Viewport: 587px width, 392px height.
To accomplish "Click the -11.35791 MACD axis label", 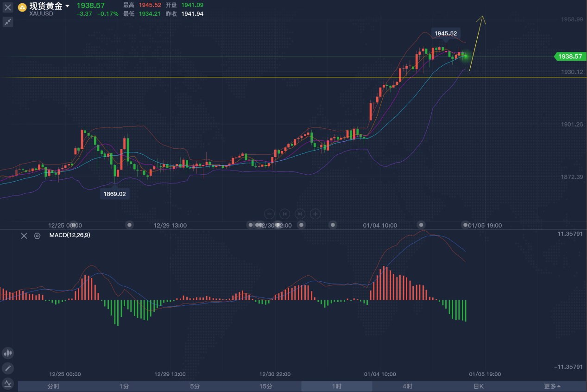I will coord(568,367).
